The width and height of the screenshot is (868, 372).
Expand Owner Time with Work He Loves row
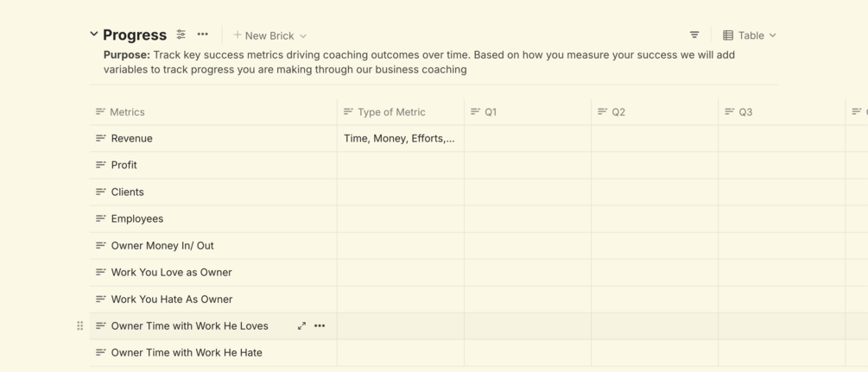point(301,326)
